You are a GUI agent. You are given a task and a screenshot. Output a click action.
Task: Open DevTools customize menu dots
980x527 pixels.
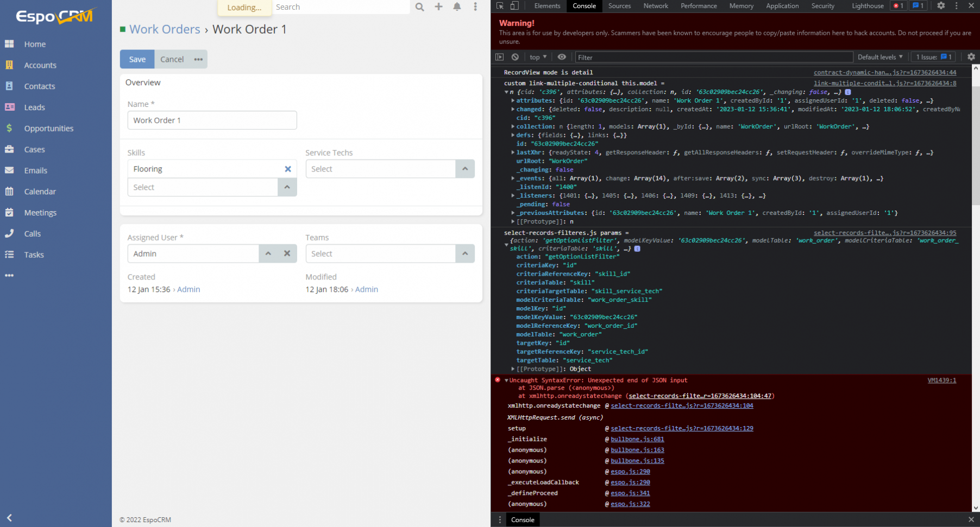[957, 6]
